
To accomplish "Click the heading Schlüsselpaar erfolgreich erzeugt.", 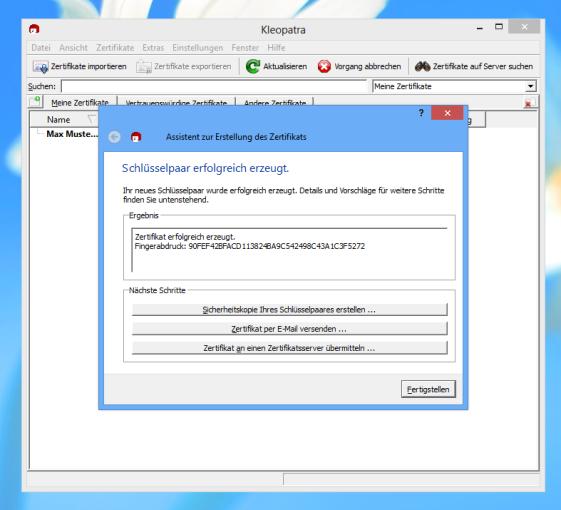I will [205, 168].
